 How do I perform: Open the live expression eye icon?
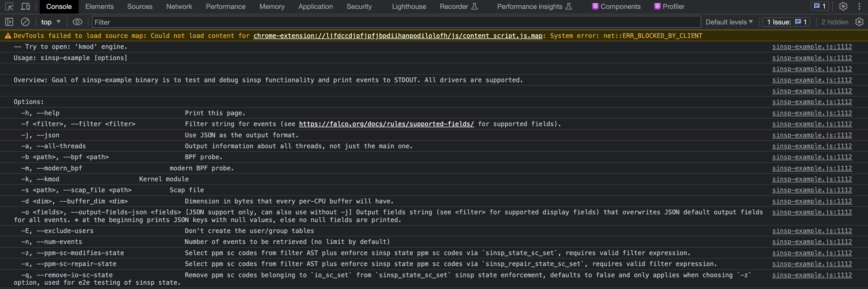click(x=78, y=22)
